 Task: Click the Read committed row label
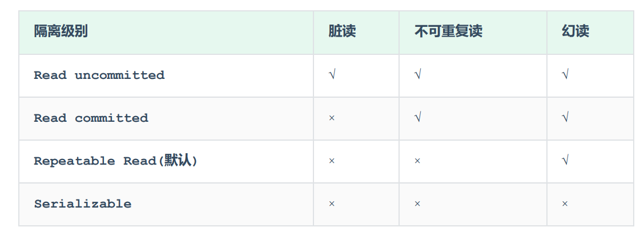point(91,118)
